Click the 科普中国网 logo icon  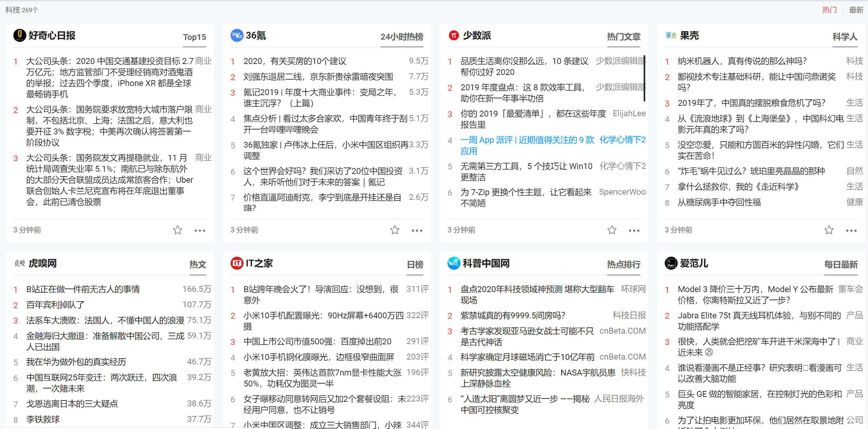(454, 264)
